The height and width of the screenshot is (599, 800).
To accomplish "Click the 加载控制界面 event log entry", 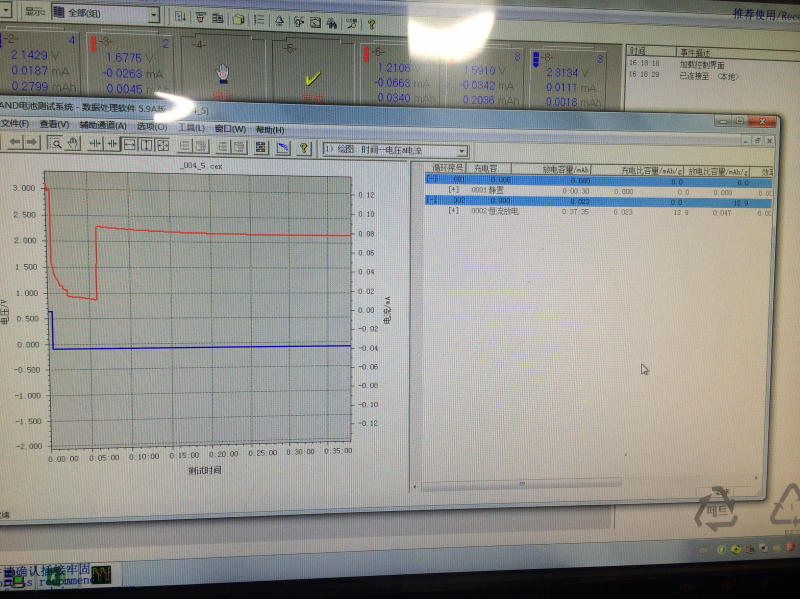I will click(702, 65).
